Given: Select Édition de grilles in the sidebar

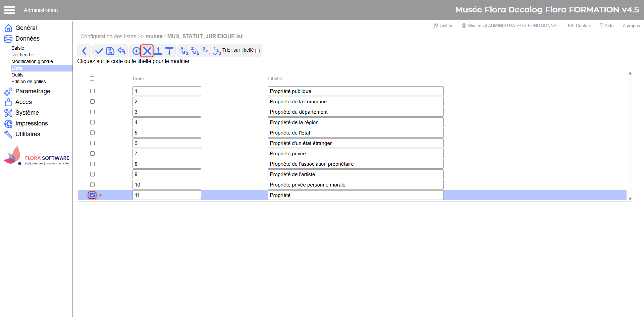Looking at the screenshot, I should pos(29,82).
